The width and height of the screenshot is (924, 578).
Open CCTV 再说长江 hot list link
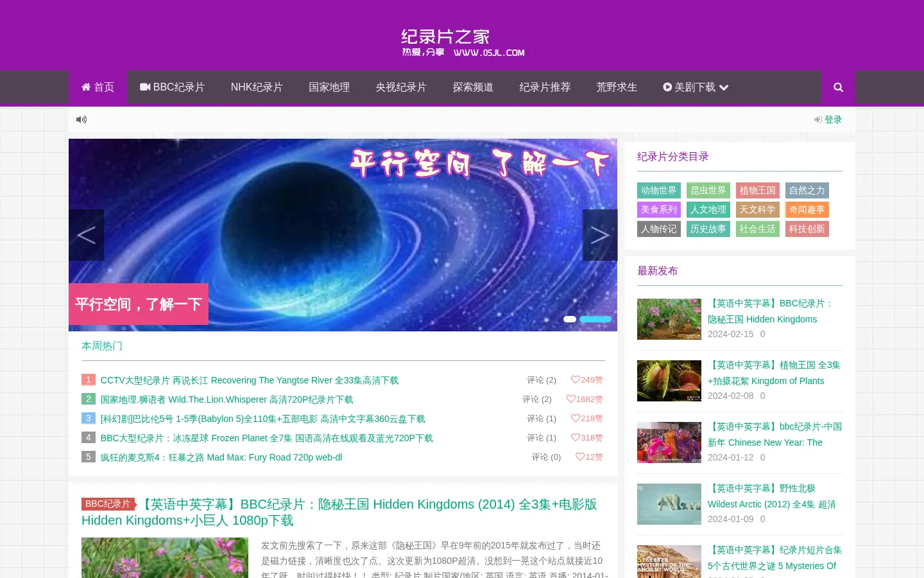[250, 380]
